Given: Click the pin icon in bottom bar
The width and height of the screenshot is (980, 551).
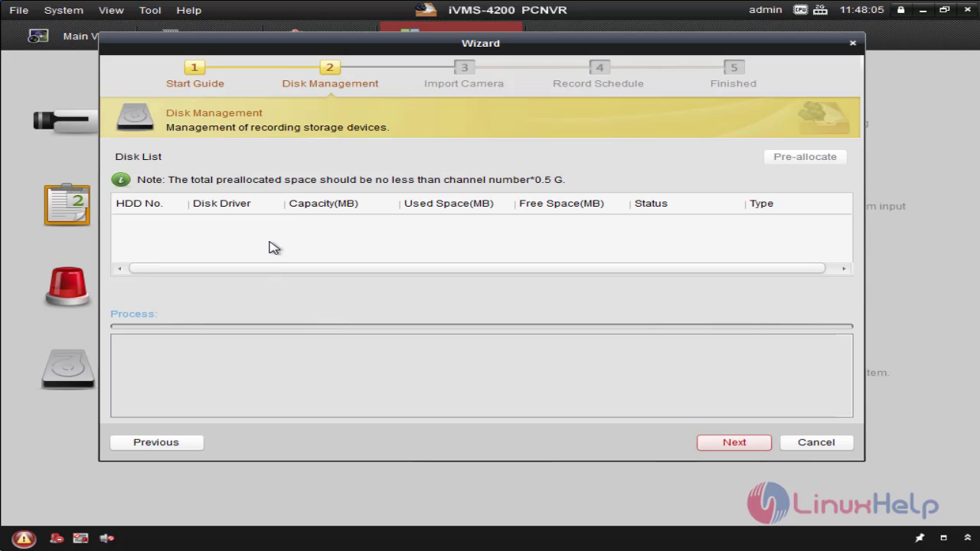Looking at the screenshot, I should pos(920,538).
